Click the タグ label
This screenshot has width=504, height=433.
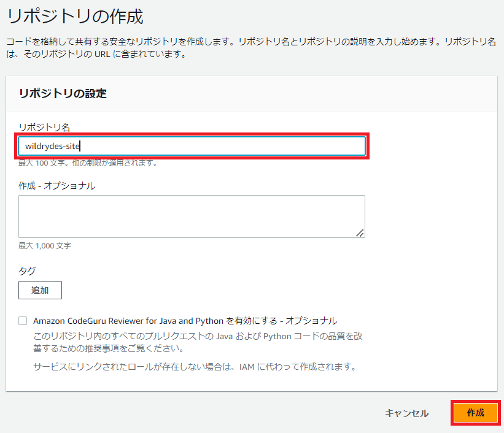click(x=27, y=271)
